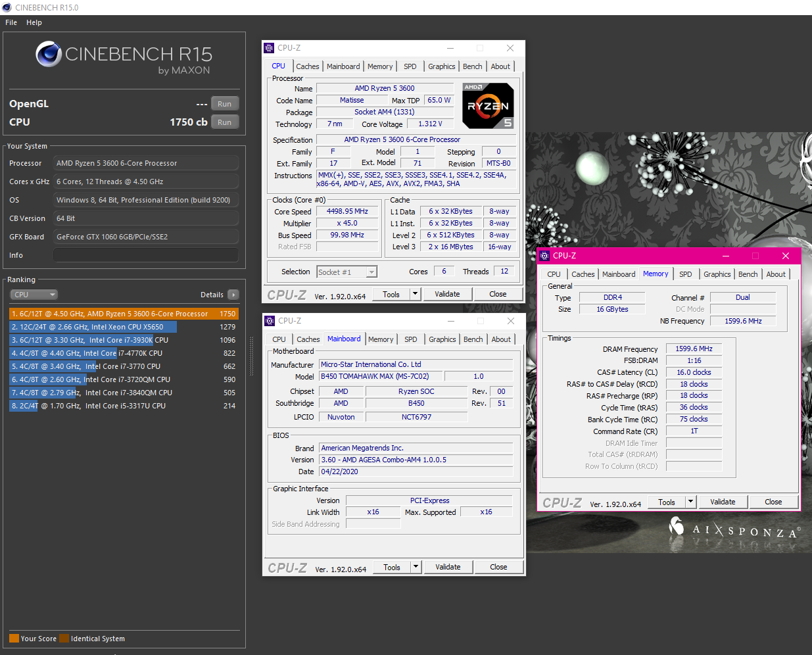Run the CPU benchmark
Image resolution: width=812 pixels, height=655 pixels.
[224, 122]
